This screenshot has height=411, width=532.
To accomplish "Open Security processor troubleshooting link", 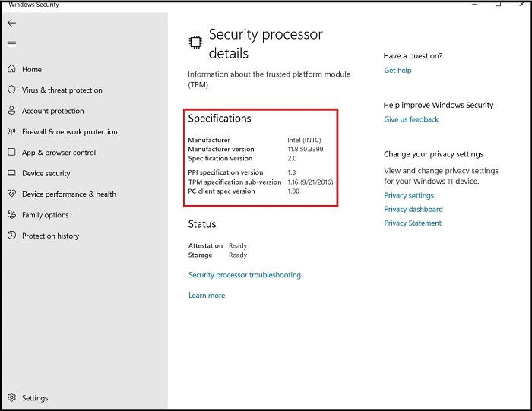I will pyautogui.click(x=245, y=275).
